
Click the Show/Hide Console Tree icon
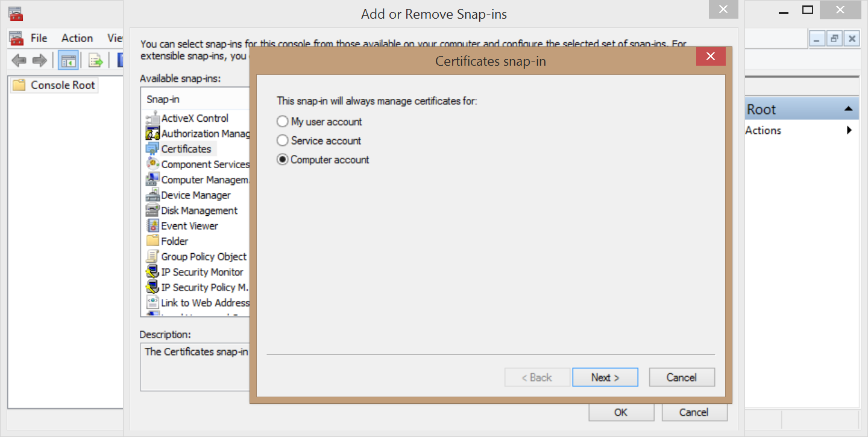click(x=68, y=60)
